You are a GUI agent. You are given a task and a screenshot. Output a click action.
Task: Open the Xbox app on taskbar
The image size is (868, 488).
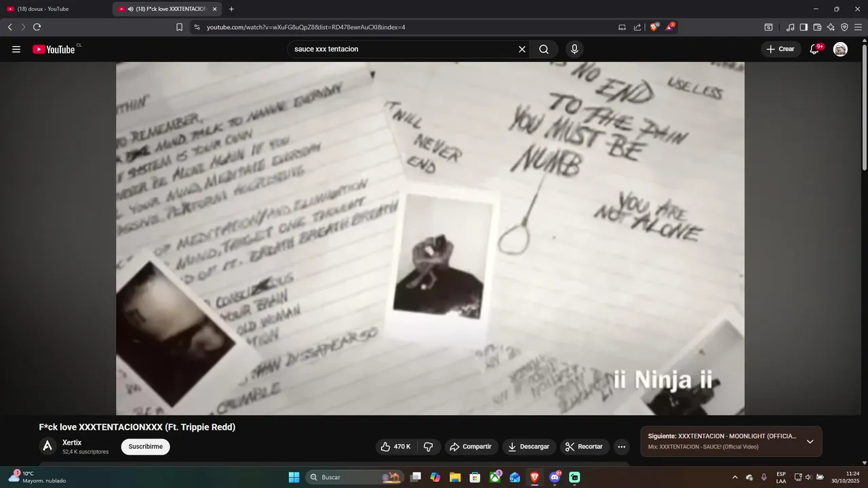tap(495, 477)
